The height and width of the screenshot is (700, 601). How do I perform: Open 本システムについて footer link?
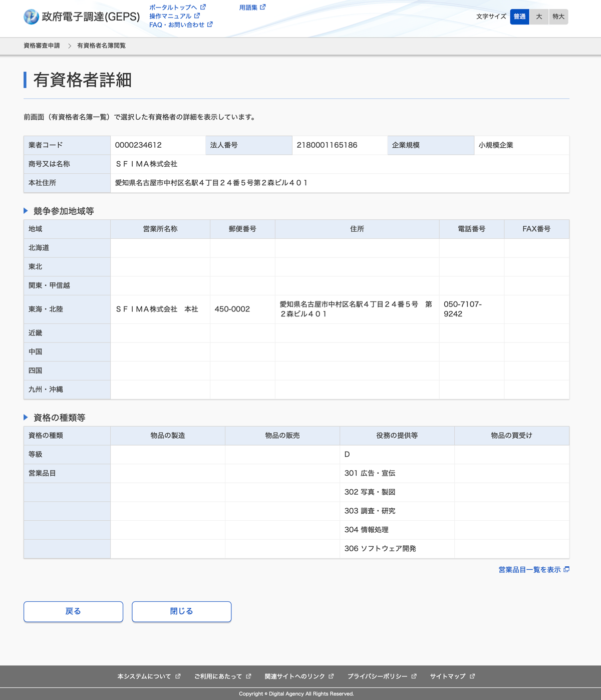pos(144,676)
